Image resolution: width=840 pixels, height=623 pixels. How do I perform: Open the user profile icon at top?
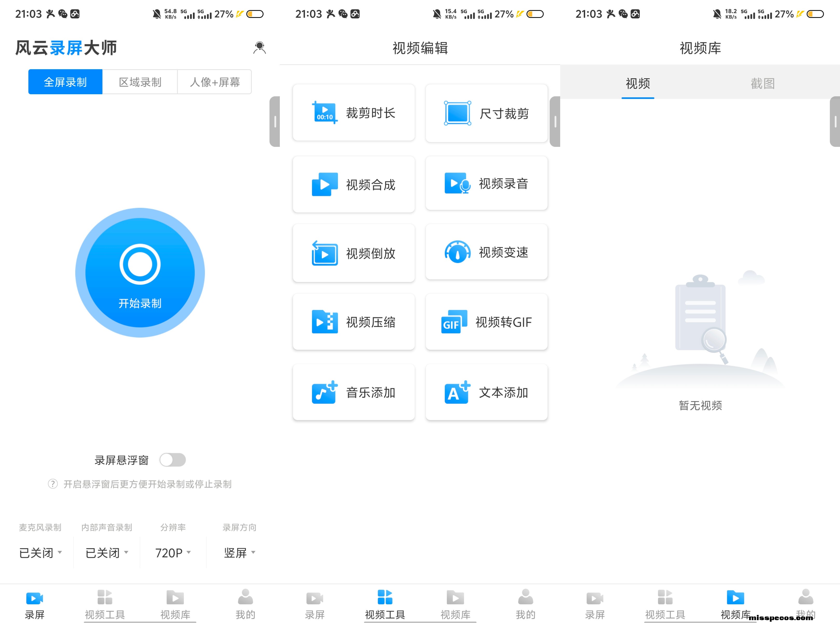click(259, 48)
